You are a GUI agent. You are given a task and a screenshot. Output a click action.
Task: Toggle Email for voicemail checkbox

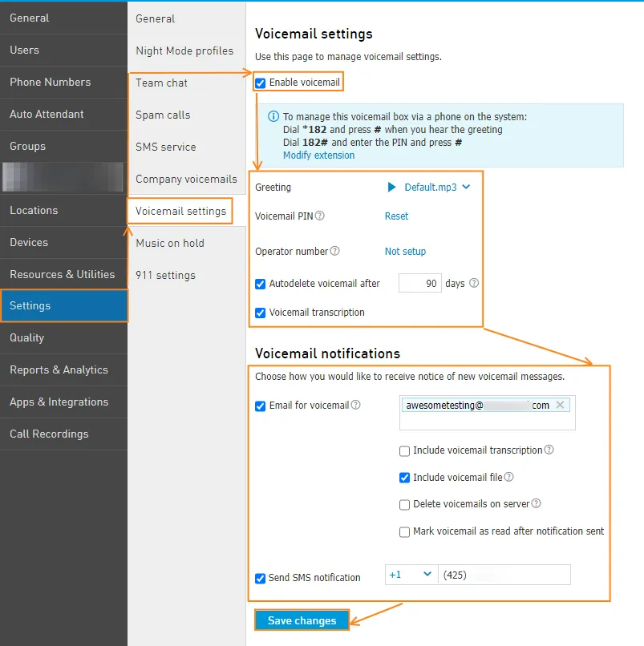pyautogui.click(x=260, y=406)
